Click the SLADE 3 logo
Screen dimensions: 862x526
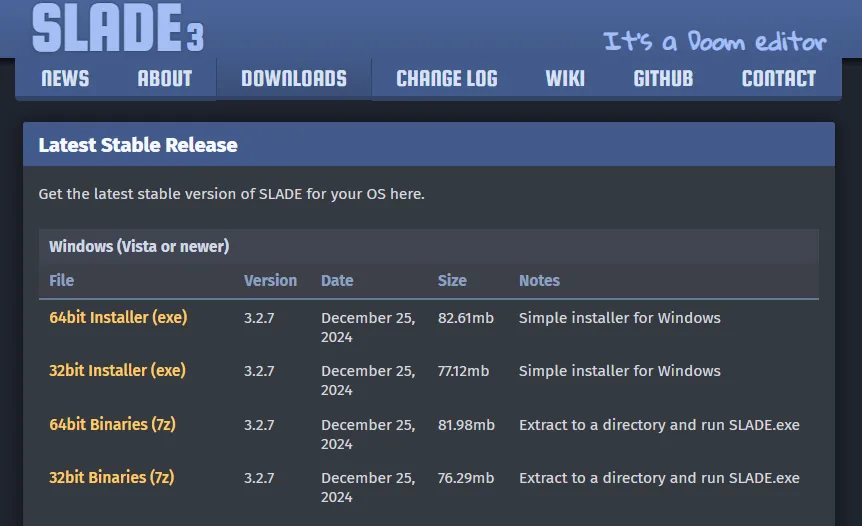coord(118,27)
